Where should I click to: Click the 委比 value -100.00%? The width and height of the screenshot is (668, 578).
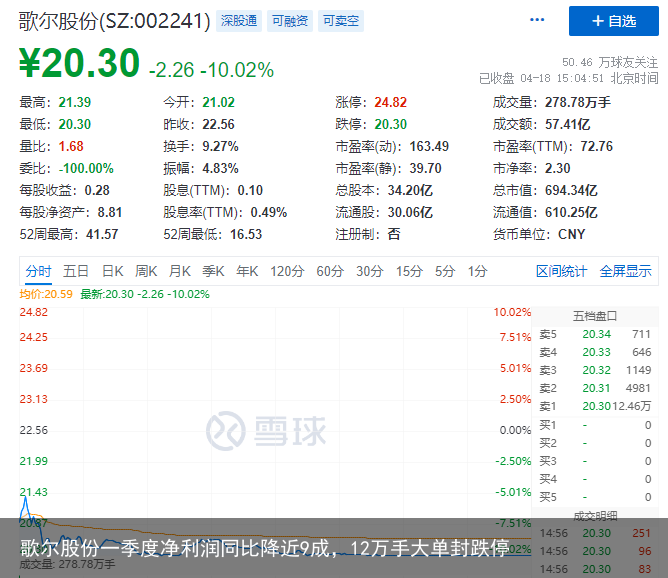tap(86, 168)
